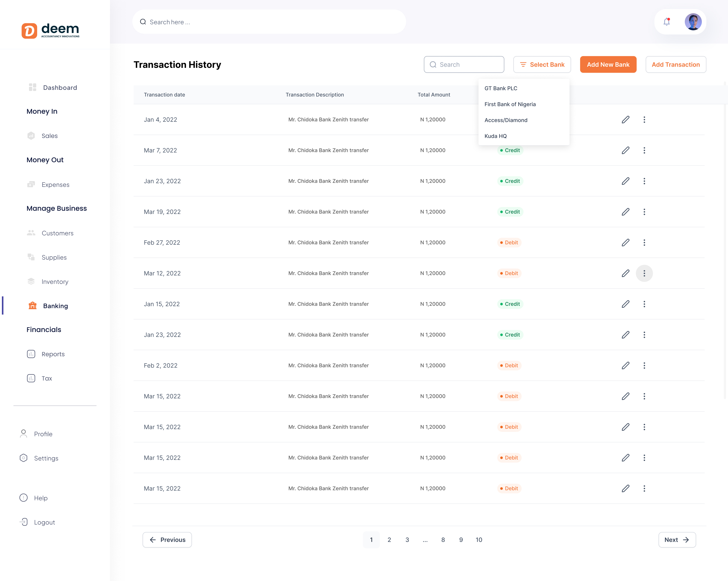
Task: Open three-dot menu for Feb 2, 2022 row
Action: [x=644, y=365]
